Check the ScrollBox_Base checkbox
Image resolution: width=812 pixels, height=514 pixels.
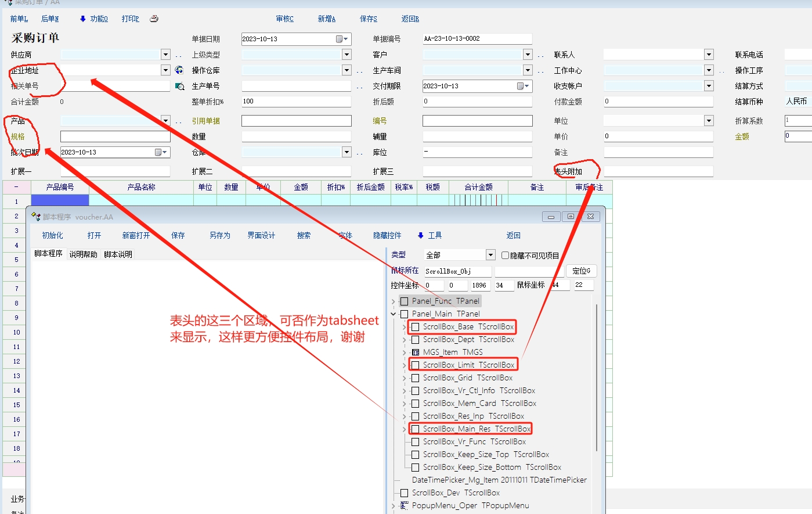coord(416,327)
